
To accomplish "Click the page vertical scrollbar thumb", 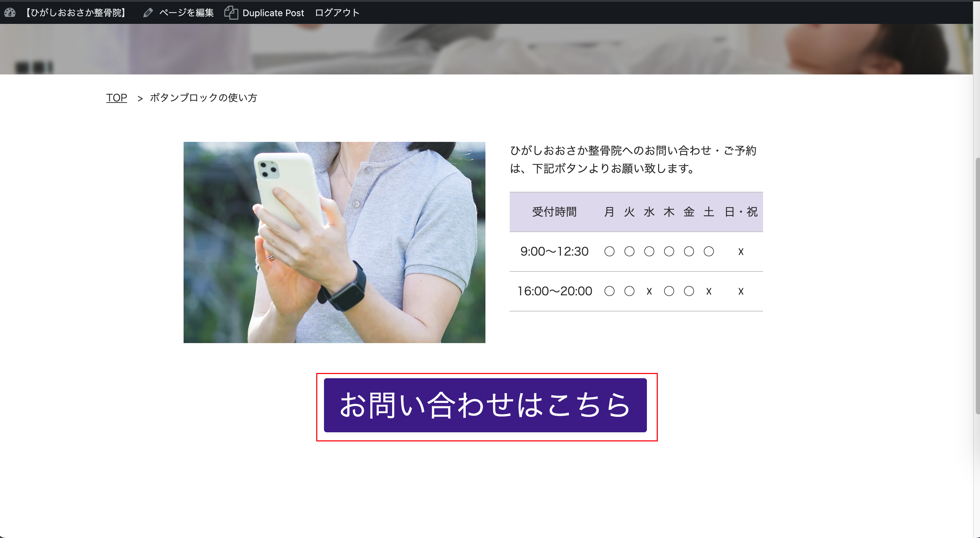I will point(976,286).
